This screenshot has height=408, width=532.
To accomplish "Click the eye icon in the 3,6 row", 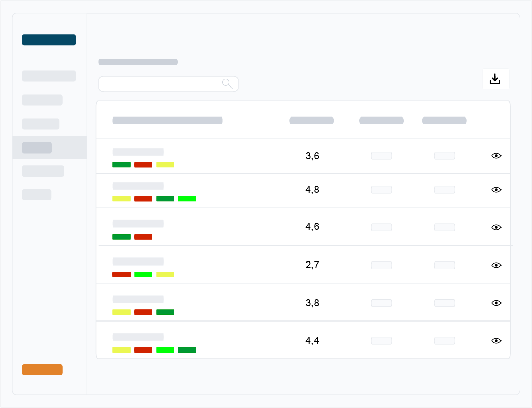I will 496,156.
